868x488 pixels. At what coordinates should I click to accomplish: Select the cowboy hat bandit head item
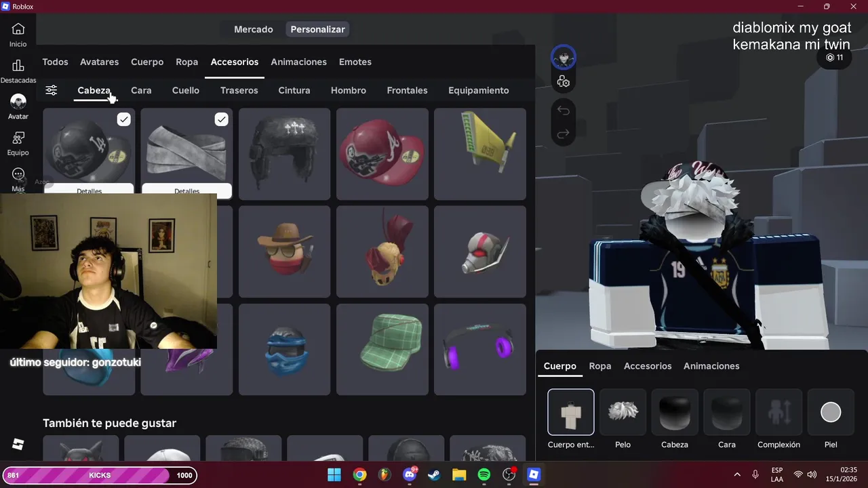285,251
